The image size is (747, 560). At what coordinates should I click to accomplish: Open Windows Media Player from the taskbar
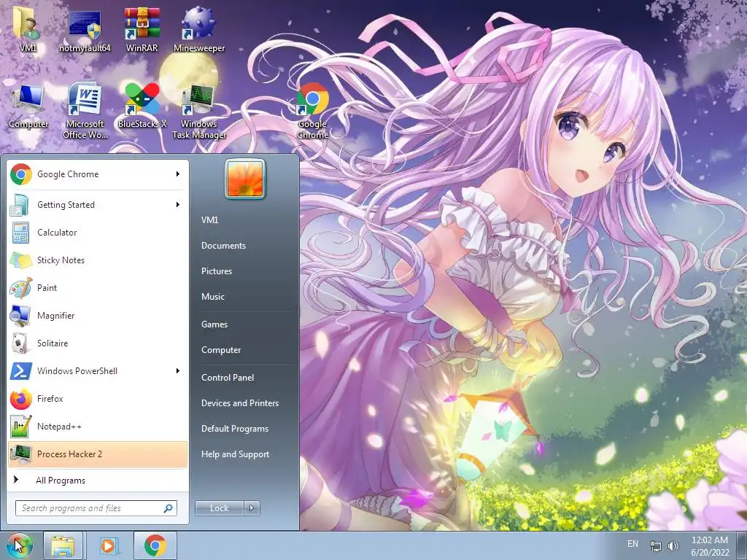(108, 545)
